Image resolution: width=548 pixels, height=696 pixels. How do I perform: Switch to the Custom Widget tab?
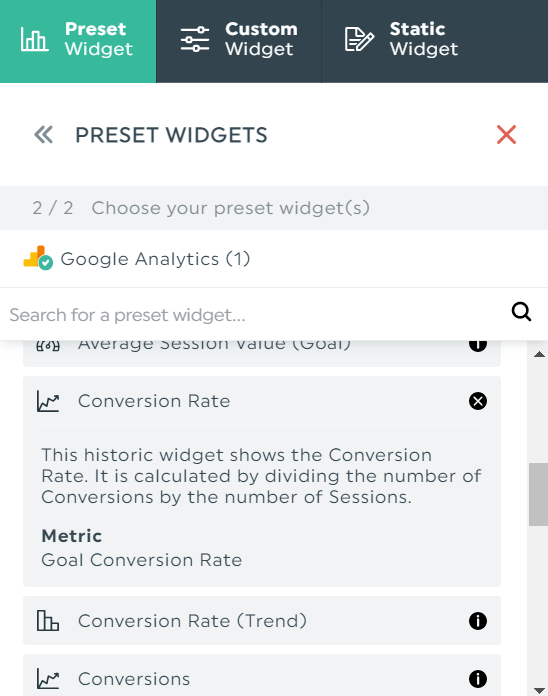(x=239, y=41)
